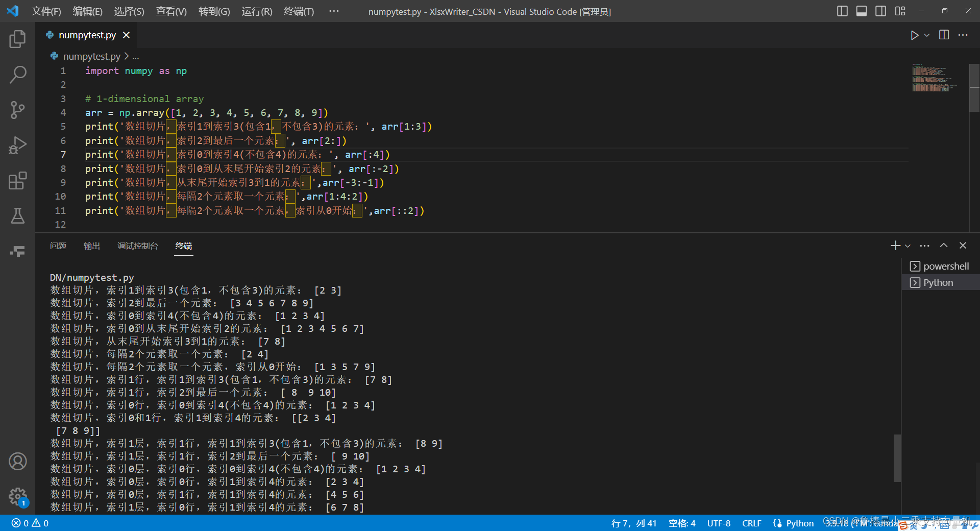The width and height of the screenshot is (980, 531).
Task: Click line number 7 in the gutter
Action: [x=63, y=155]
